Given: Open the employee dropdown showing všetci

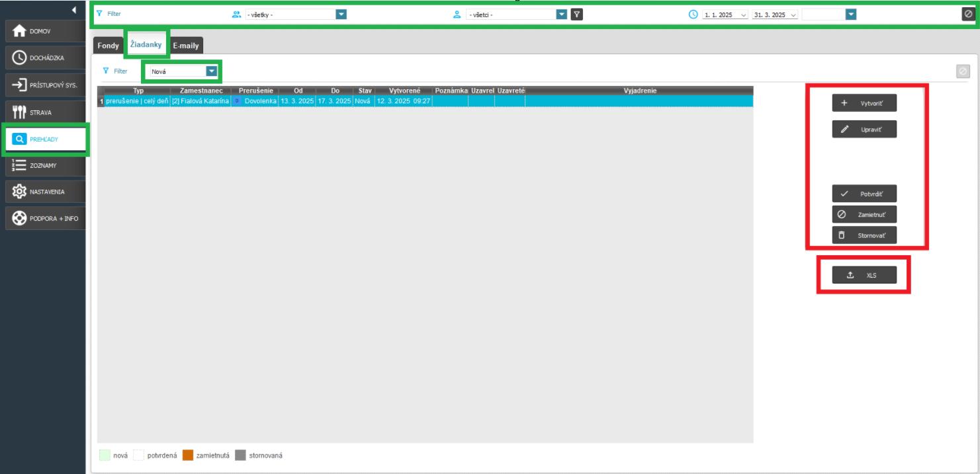Looking at the screenshot, I should (x=561, y=14).
